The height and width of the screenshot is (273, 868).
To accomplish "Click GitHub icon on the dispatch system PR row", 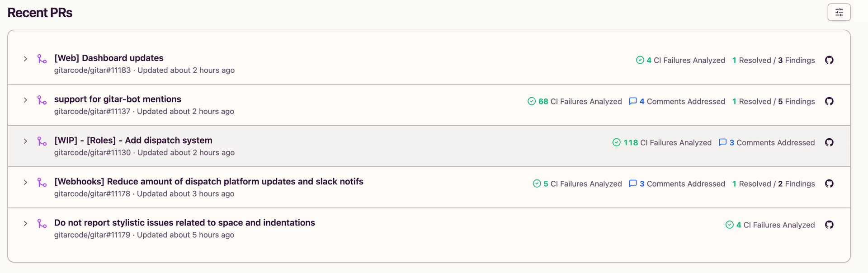I will [830, 142].
